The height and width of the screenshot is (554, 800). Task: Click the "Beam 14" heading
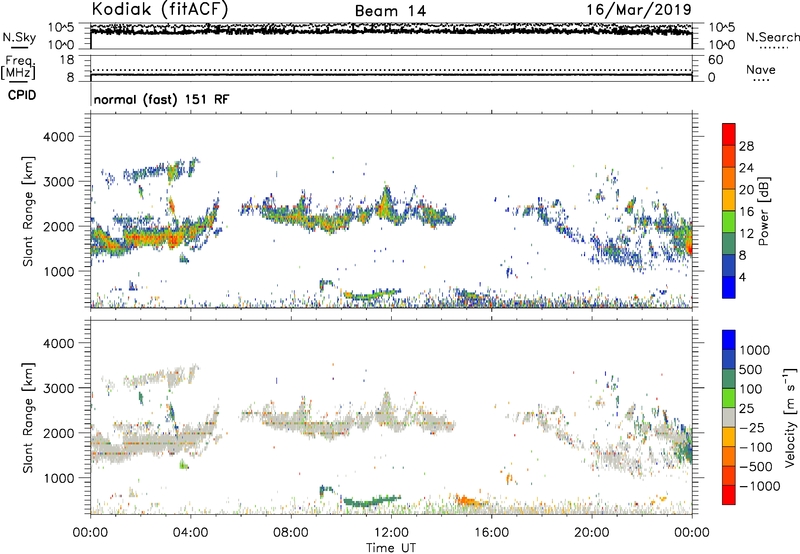point(390,11)
